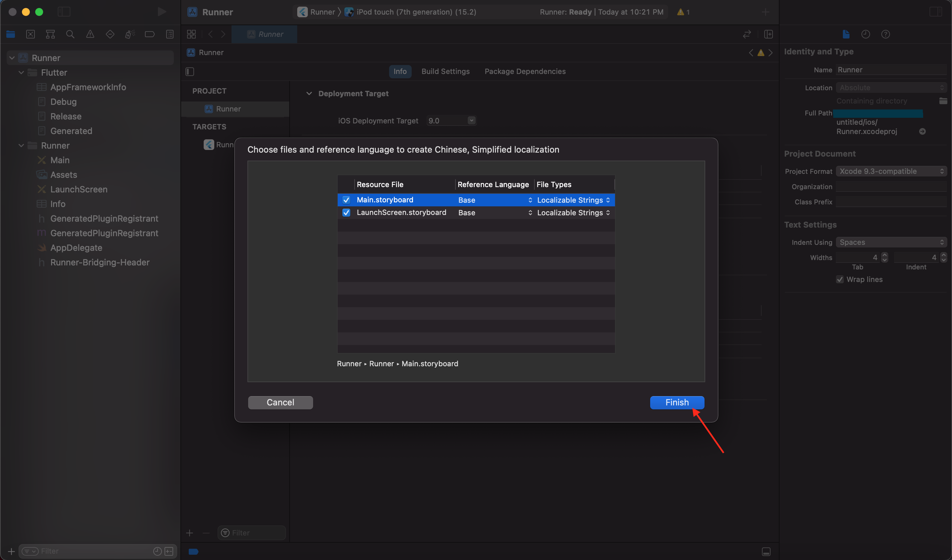
Task: Click the Finish button
Action: (677, 402)
